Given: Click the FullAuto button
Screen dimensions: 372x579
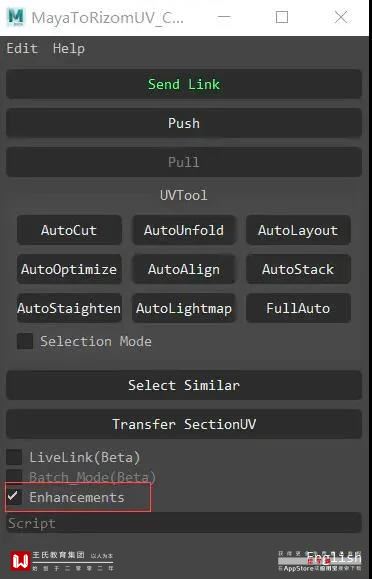Looking at the screenshot, I should tap(298, 308).
